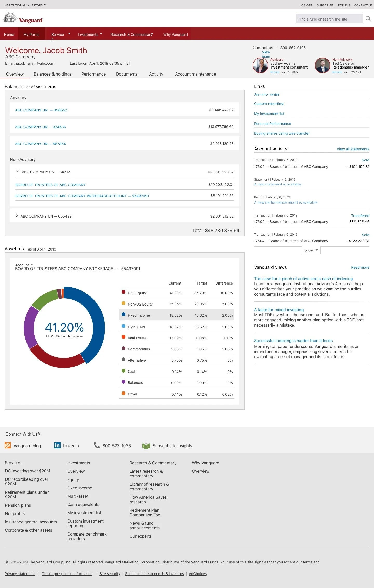The width and height of the screenshot is (374, 588).
Task: Click the Fixed Income blue legend dot
Action: [x=124, y=314]
